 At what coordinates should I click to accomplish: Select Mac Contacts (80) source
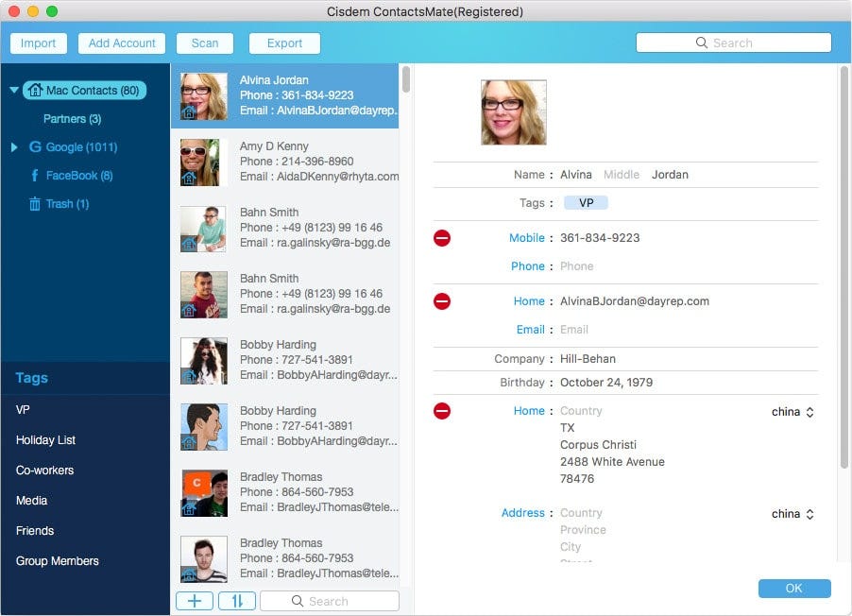pyautogui.click(x=85, y=91)
